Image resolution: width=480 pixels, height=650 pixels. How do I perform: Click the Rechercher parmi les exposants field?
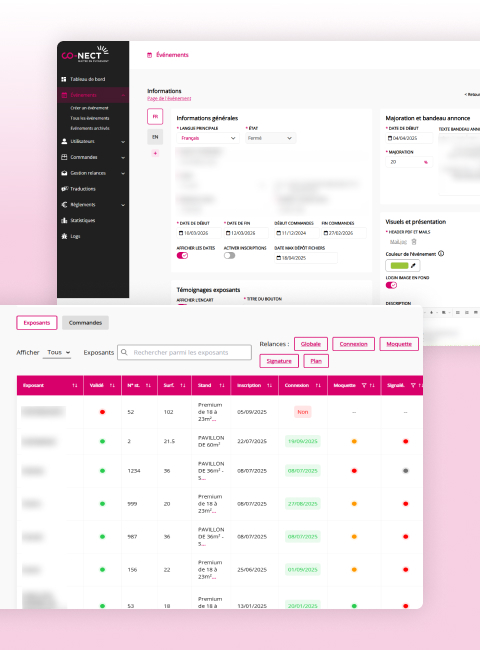(184, 352)
